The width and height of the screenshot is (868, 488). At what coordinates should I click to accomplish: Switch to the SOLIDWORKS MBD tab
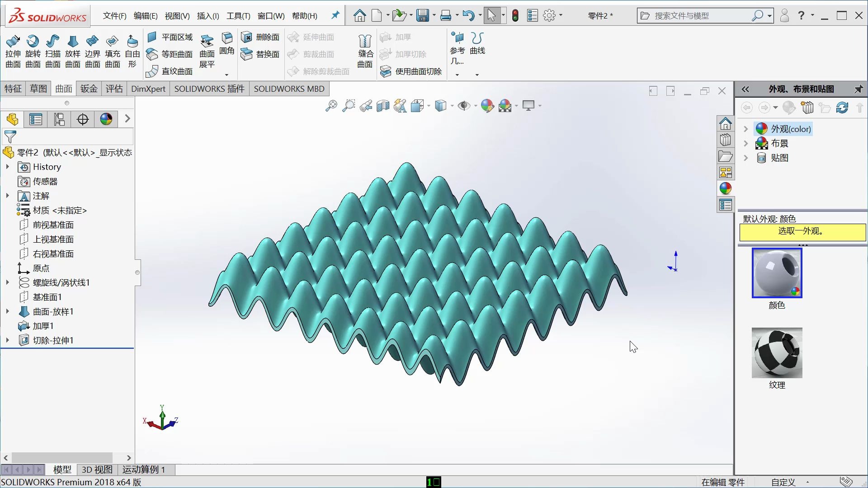click(289, 89)
